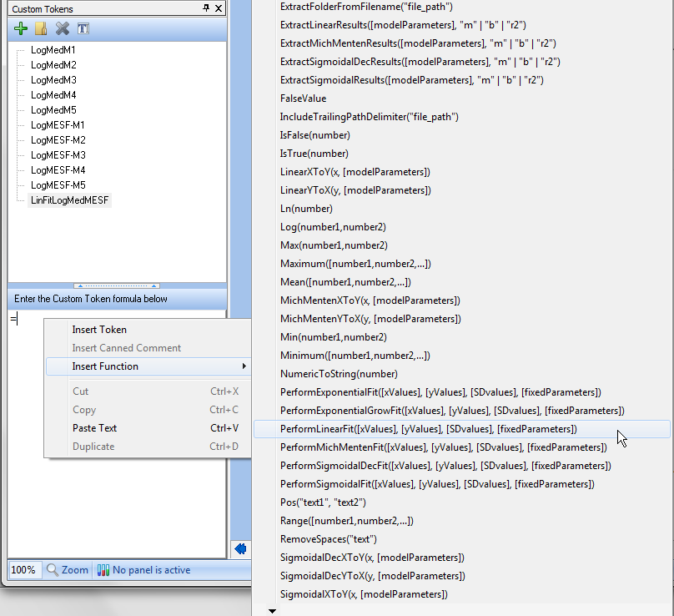Click the Insert Canned Comment entry
The width and height of the screenshot is (674, 616).
(x=148, y=348)
